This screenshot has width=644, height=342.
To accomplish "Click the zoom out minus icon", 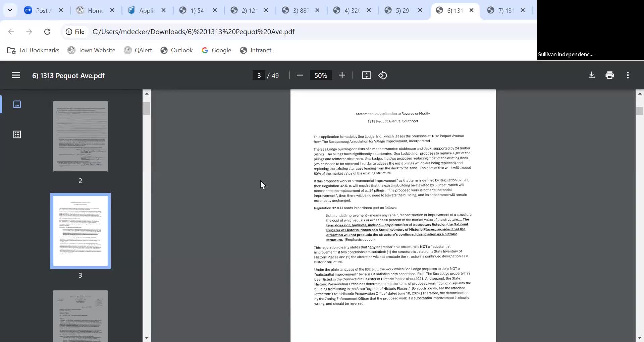I will tap(300, 75).
